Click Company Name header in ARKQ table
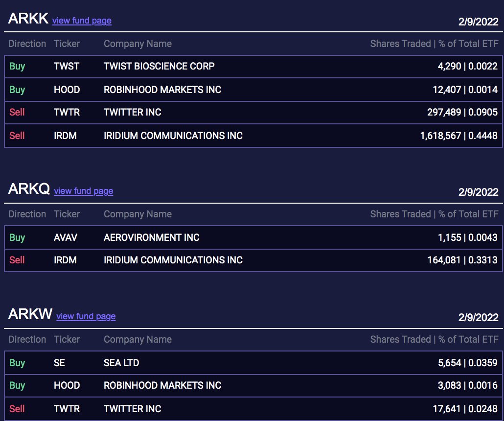The width and height of the screenshot is (504, 421). point(137,214)
